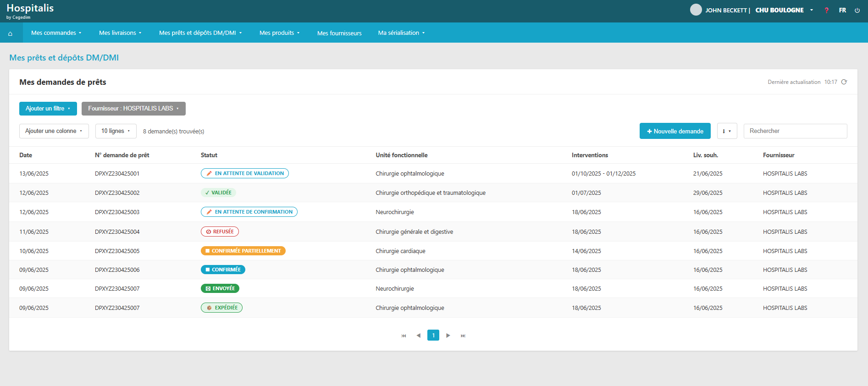Viewport: 868px width, 386px height.
Task: Select page 1 in pagination
Action: click(433, 335)
